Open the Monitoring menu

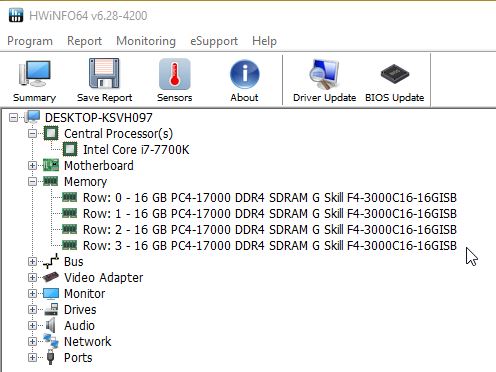(146, 41)
